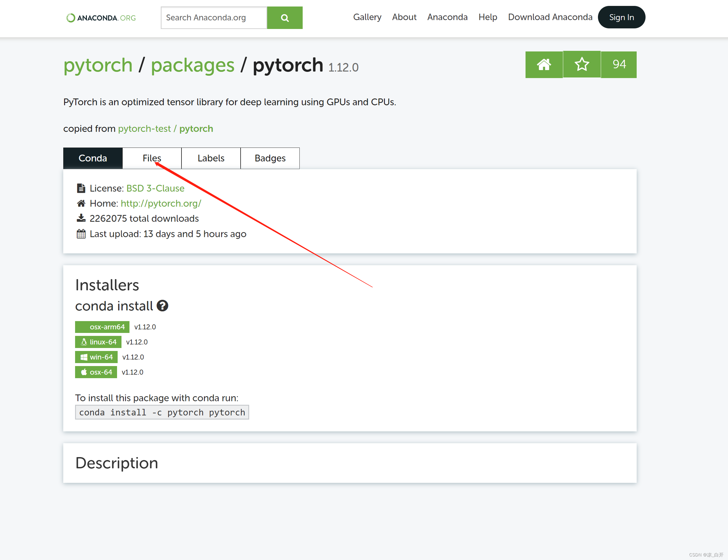Image resolution: width=728 pixels, height=560 pixels.
Task: Click the PyTorch summary description sentence
Action: point(230,102)
